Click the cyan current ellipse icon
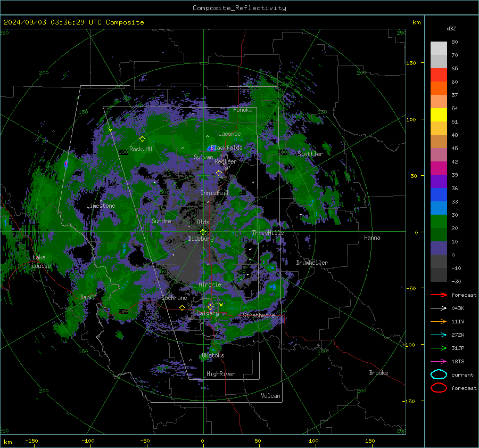The image size is (479, 448). click(x=439, y=374)
